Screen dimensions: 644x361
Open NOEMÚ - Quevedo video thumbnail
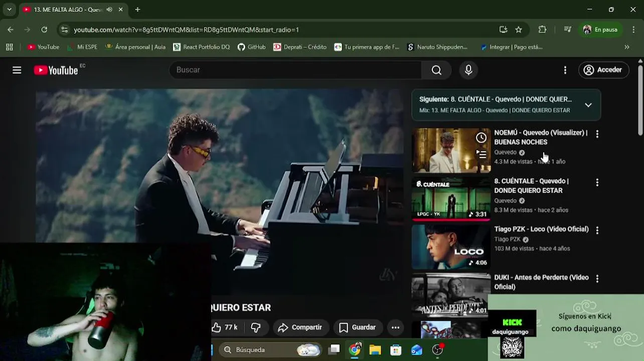[x=451, y=150]
